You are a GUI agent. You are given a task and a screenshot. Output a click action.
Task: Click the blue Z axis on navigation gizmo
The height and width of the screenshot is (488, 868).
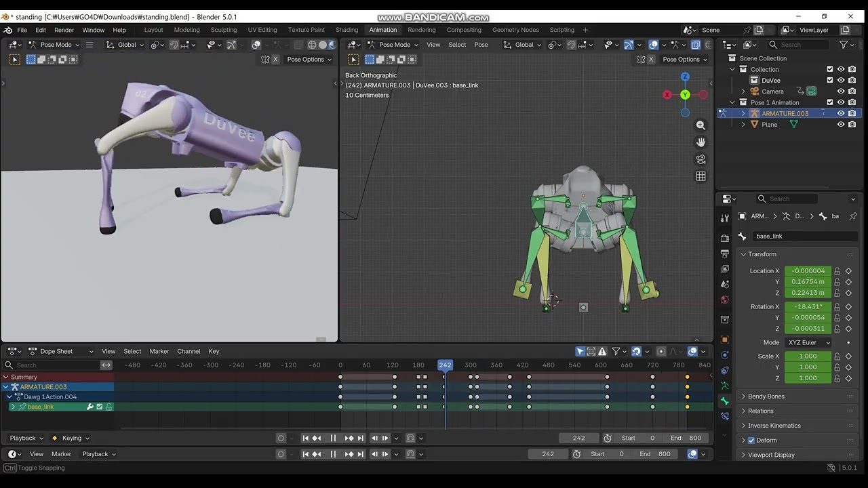pyautogui.click(x=685, y=77)
